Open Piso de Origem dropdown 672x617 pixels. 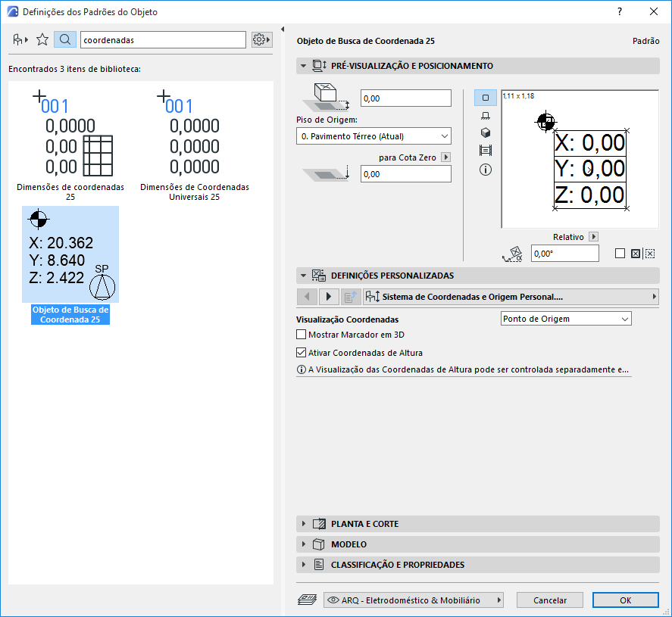click(x=374, y=136)
